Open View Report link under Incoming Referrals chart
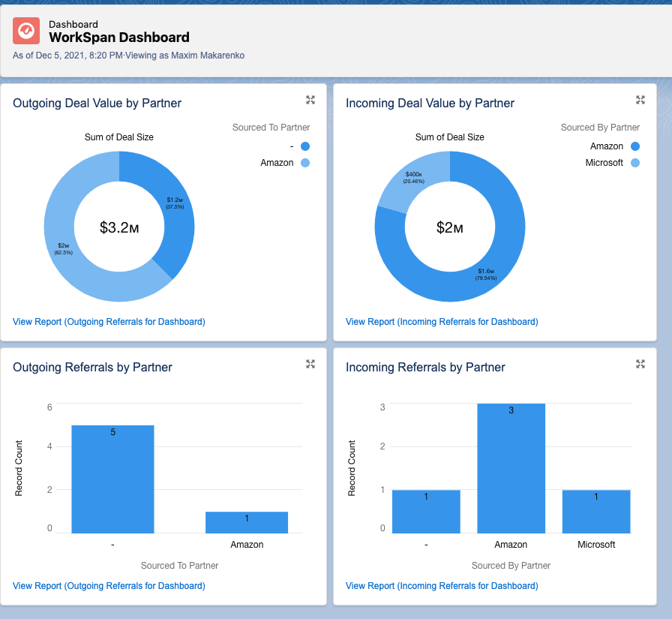672x619 pixels. (442, 585)
